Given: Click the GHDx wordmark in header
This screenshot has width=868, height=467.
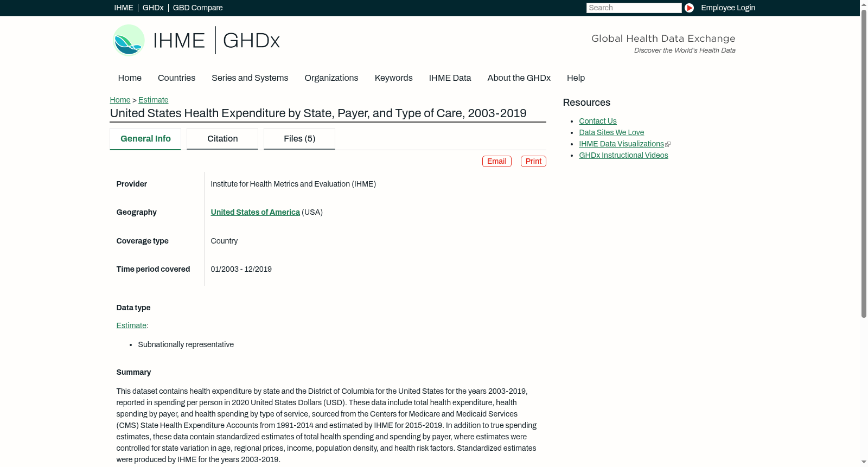Looking at the screenshot, I should pos(251,41).
